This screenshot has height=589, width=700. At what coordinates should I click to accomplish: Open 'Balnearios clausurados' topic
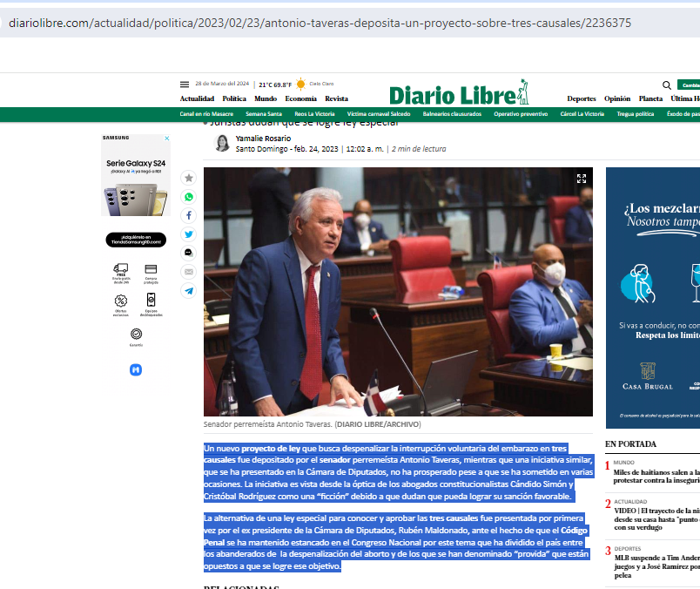(x=452, y=114)
